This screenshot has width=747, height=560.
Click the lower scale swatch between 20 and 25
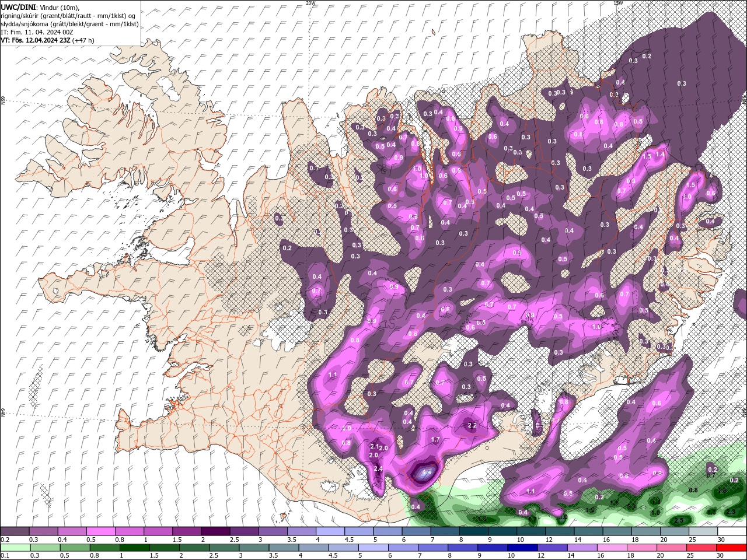(x=673, y=548)
